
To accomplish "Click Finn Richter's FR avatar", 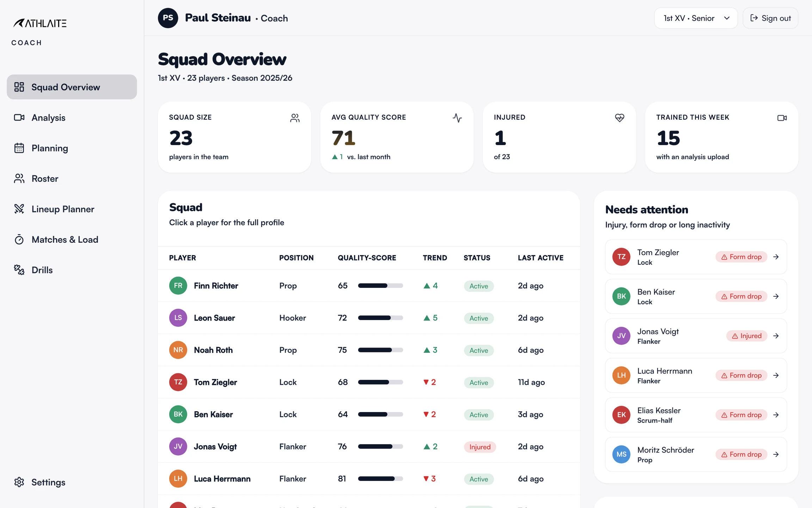I will [178, 286].
